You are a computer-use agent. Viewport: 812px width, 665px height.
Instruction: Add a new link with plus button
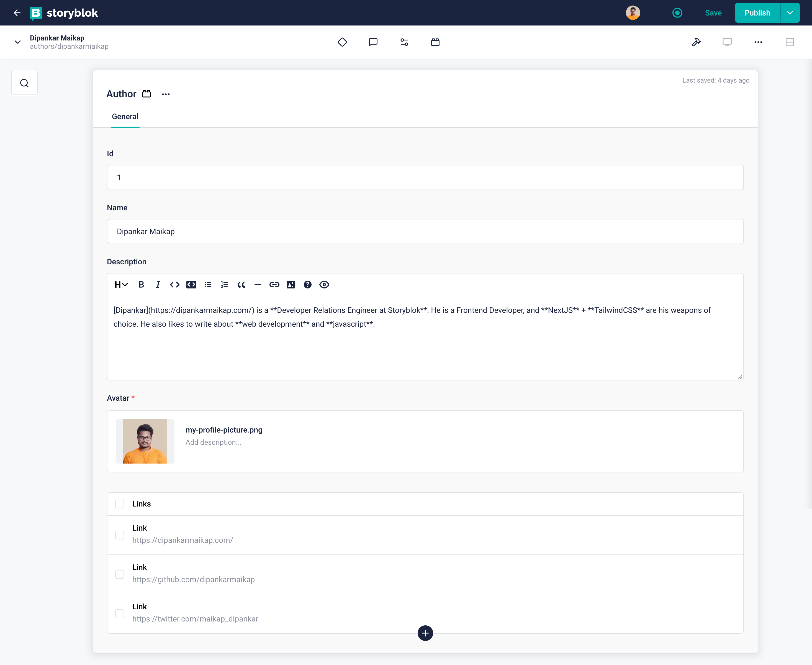click(x=425, y=633)
